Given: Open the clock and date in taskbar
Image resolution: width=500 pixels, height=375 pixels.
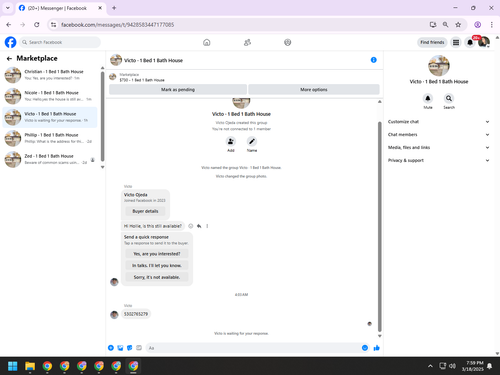Looking at the screenshot, I should (x=473, y=366).
